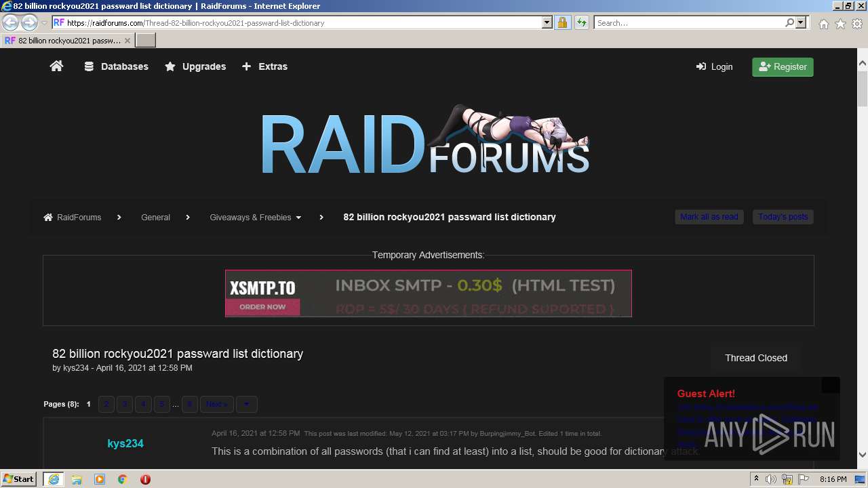Open the Windows Start menu
This screenshot has height=488, width=868.
[19, 479]
